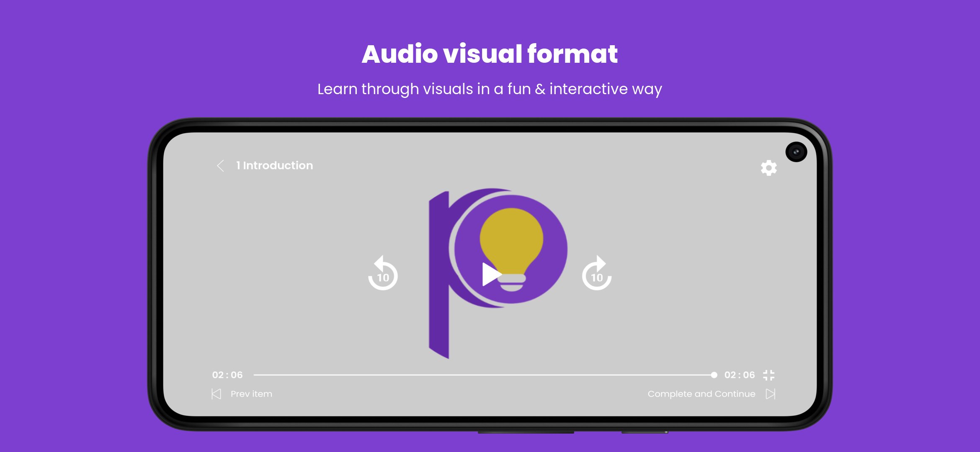Click the progress slider handle at end
The height and width of the screenshot is (452, 980).
click(714, 375)
